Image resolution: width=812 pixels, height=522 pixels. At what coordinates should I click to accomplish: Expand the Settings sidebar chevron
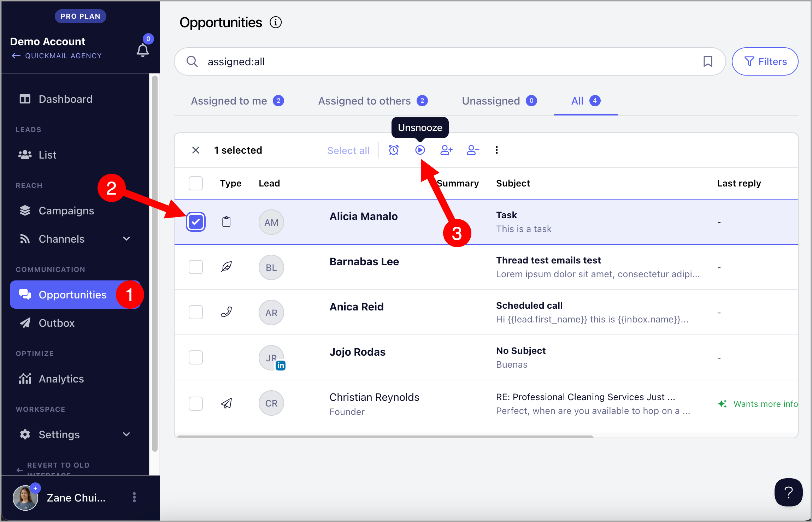tap(126, 434)
